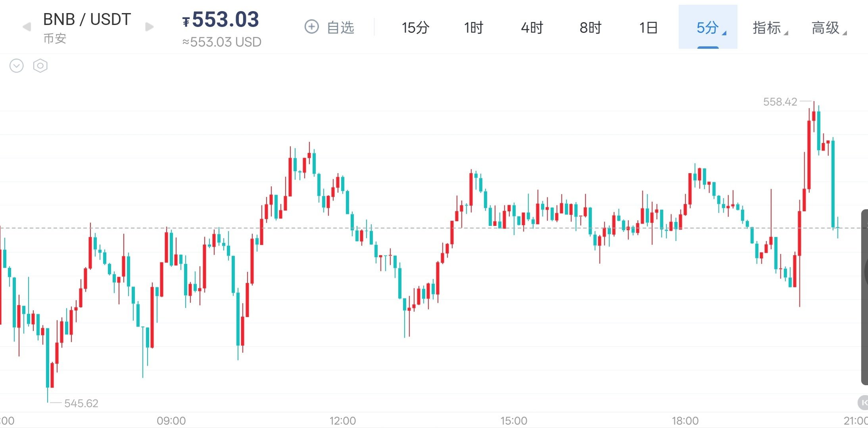
Task: Switch to the 4时 interval
Action: pos(532,28)
